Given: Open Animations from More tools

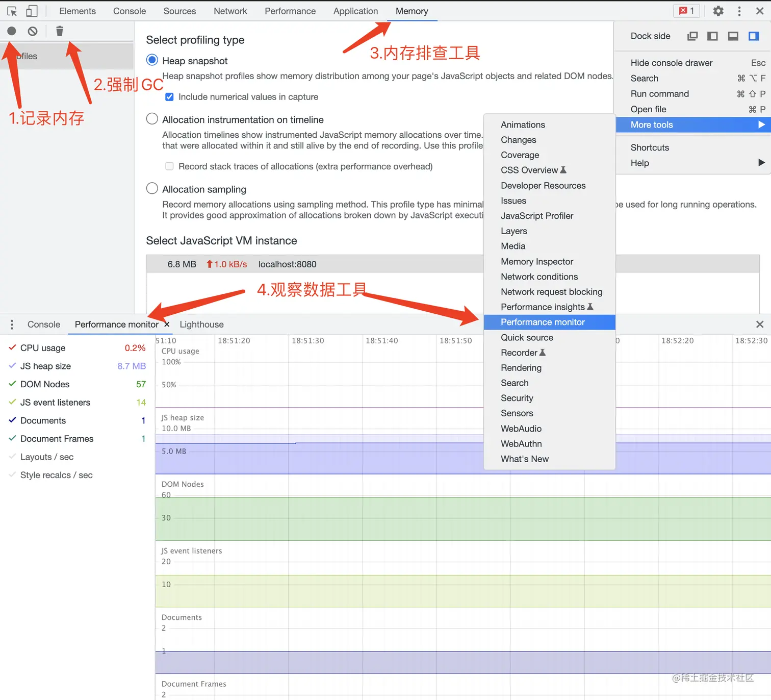Looking at the screenshot, I should click(550, 124).
